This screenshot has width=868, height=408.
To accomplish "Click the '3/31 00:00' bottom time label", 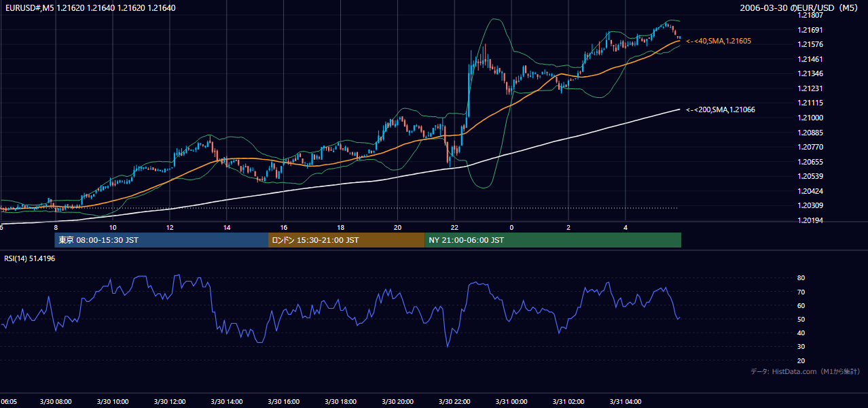I will (x=511, y=401).
